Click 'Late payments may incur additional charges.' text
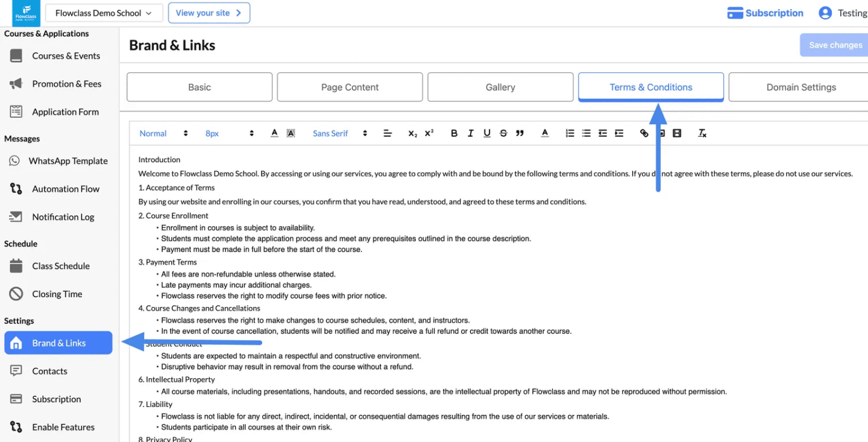Image resolution: width=868 pixels, height=442 pixels. (x=236, y=285)
